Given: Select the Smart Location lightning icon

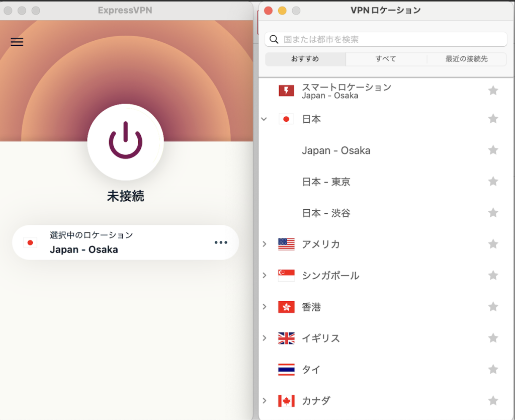Looking at the screenshot, I should click(286, 91).
